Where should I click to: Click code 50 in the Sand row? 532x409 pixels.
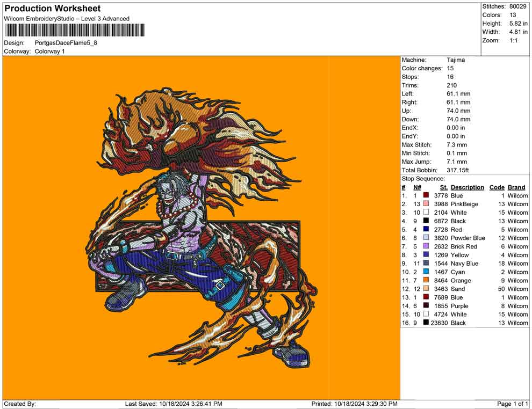(x=501, y=289)
